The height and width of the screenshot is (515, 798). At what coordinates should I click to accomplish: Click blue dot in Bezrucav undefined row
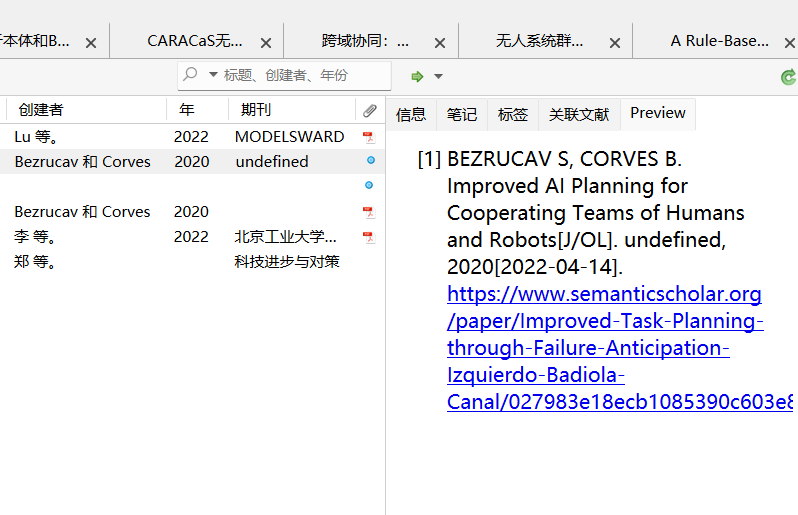pyautogui.click(x=371, y=160)
